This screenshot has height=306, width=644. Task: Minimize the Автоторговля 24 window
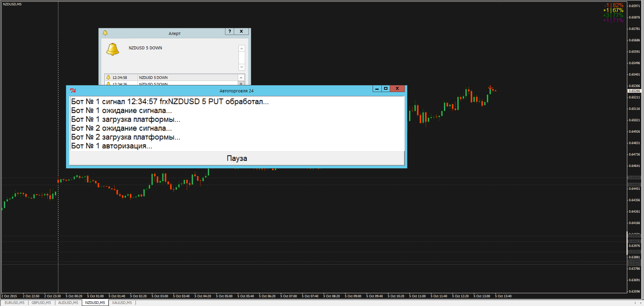(377, 89)
